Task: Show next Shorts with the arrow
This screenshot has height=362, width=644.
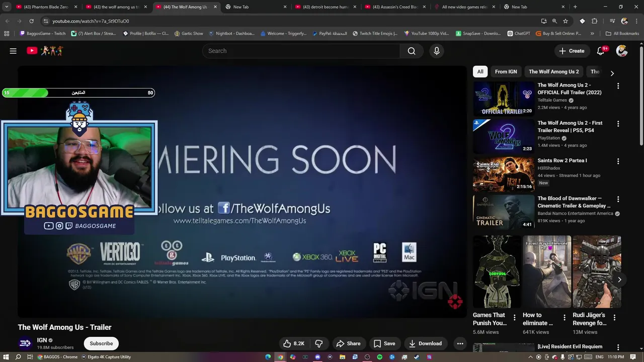Action: click(619, 280)
